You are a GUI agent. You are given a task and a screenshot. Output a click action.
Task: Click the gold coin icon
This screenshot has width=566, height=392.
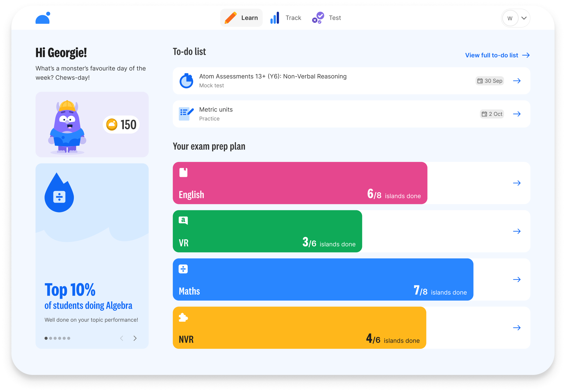click(112, 125)
